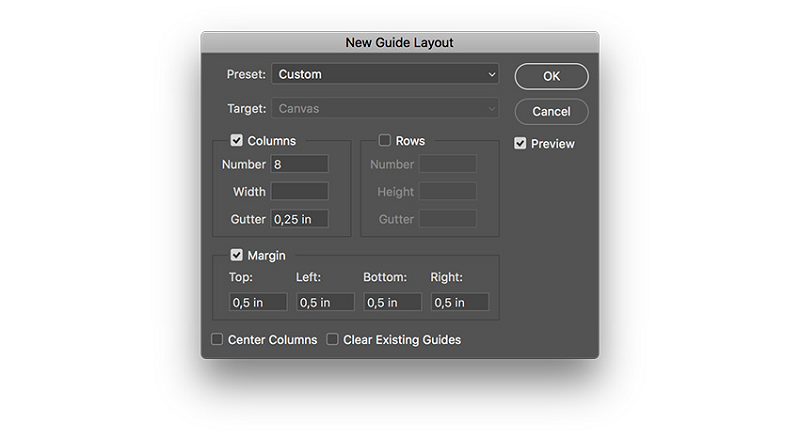Viewport: 800px width, 437px height.
Task: Check Clear Existing Guides
Action: 333,340
